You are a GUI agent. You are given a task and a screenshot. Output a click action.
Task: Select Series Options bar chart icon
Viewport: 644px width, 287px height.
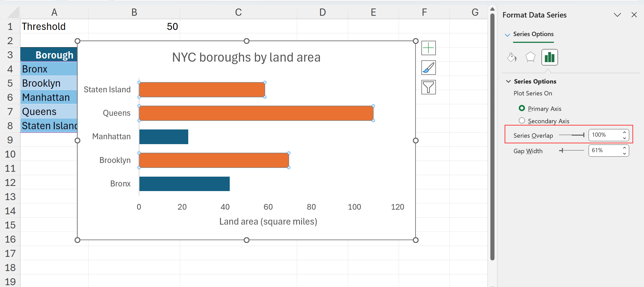pyautogui.click(x=549, y=57)
